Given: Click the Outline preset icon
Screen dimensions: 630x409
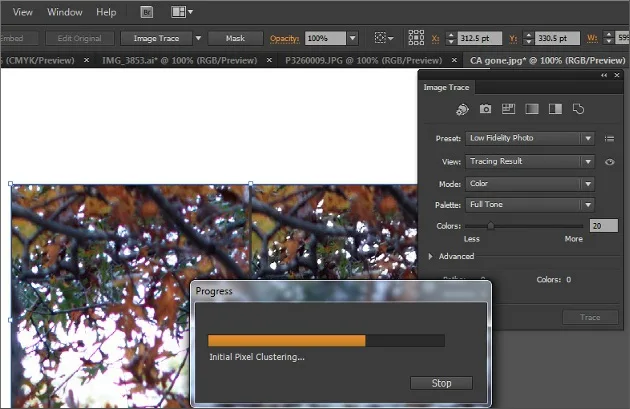Looking at the screenshot, I should pyautogui.click(x=578, y=109).
